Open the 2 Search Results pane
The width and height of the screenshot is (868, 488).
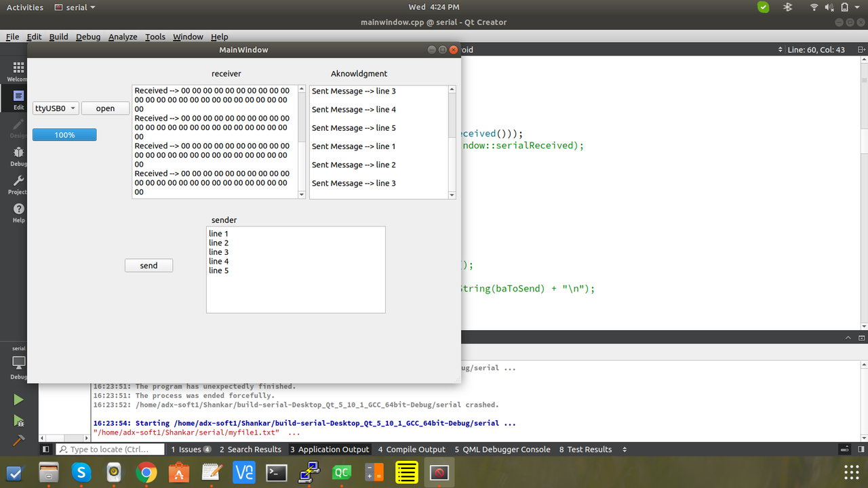coord(250,449)
